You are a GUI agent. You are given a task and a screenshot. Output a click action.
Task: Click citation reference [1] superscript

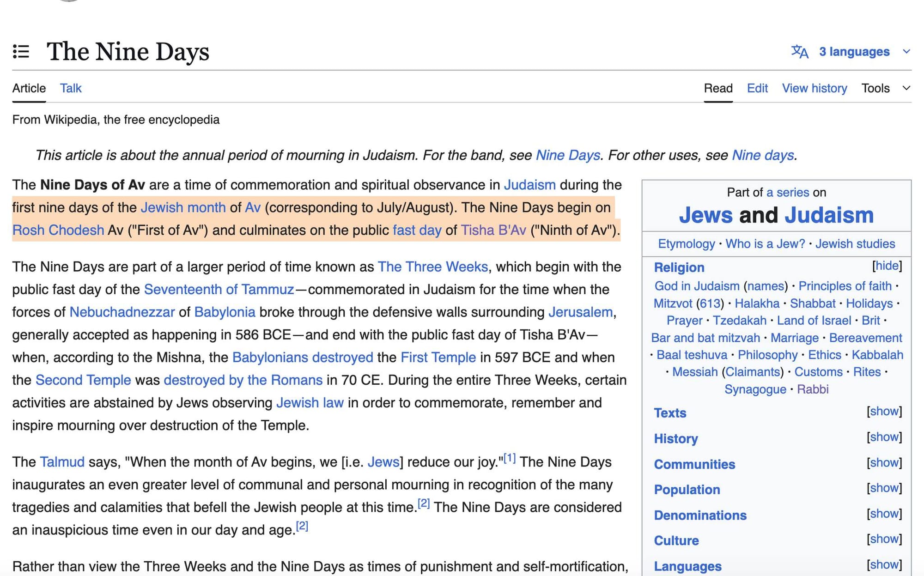pos(509,458)
